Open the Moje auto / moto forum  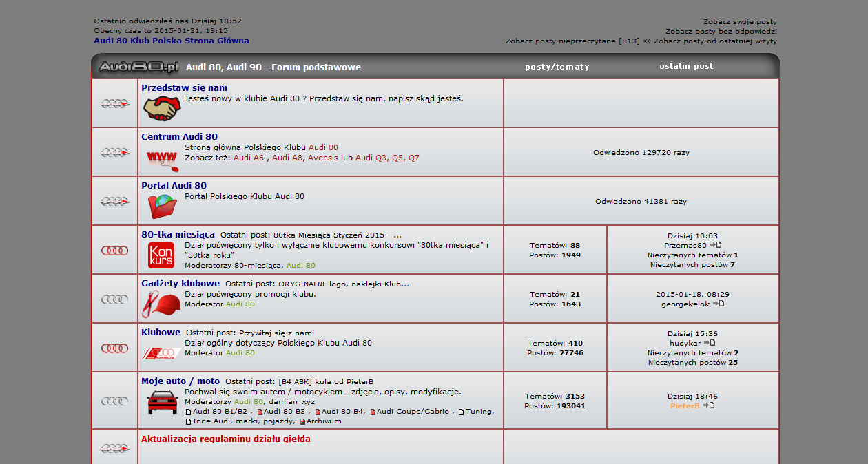click(x=180, y=381)
